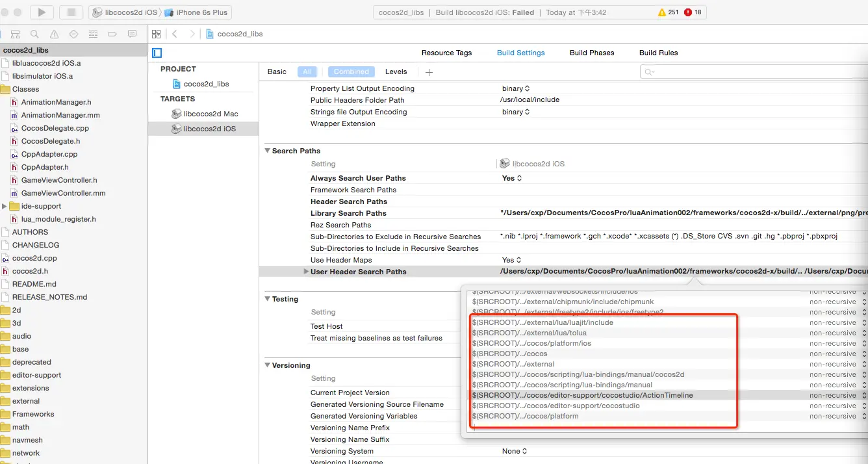The height and width of the screenshot is (464, 868).
Task: Expand the ide-support folder
Action: 5,206
